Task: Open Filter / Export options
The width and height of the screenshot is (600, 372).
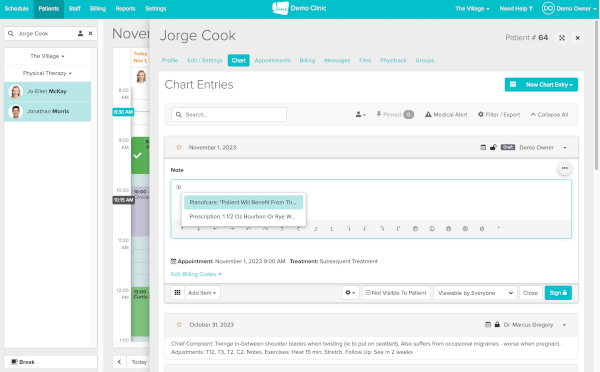Action: [499, 114]
